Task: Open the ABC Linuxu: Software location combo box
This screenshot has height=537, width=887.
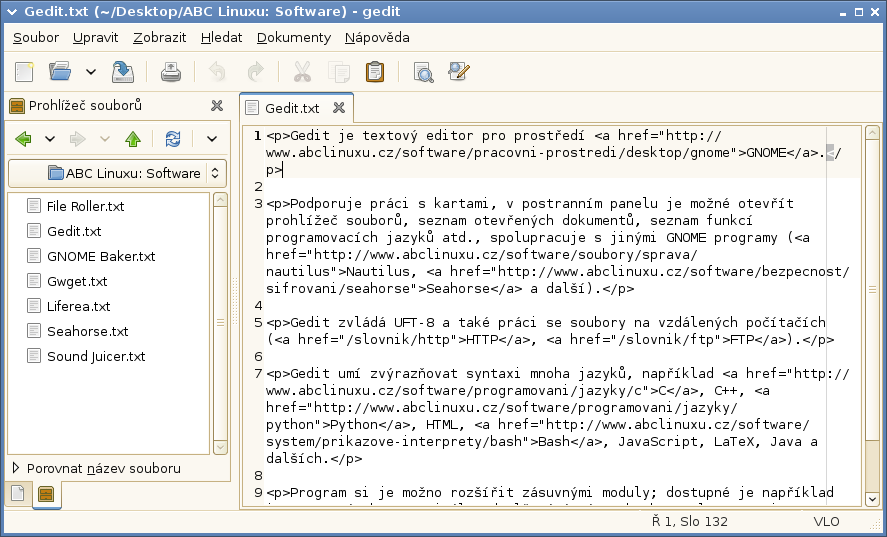Action: (118, 173)
